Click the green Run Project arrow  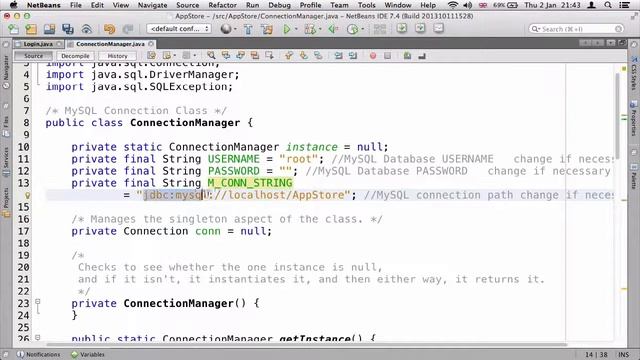tap(287, 29)
